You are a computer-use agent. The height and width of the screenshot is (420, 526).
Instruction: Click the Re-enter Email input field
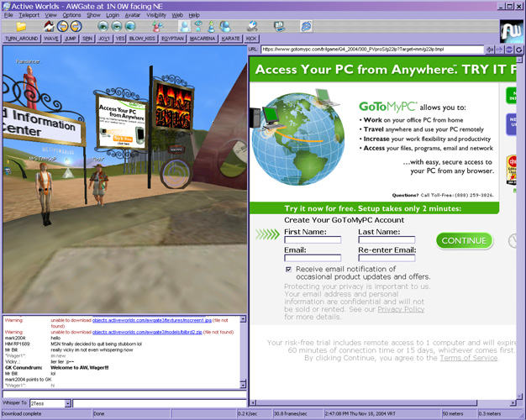click(387, 258)
